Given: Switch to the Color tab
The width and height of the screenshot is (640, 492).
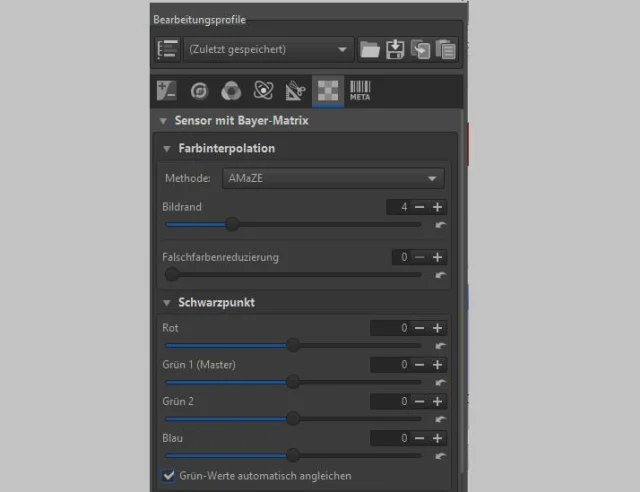Looking at the screenshot, I should point(231,91).
